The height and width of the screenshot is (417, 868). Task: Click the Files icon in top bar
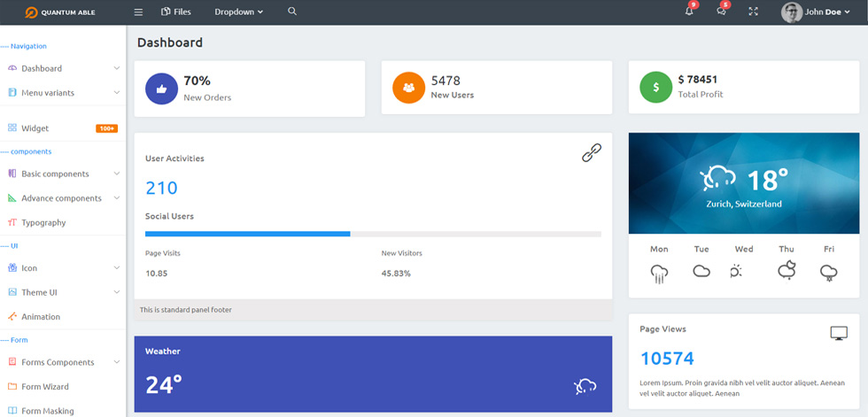[165, 12]
